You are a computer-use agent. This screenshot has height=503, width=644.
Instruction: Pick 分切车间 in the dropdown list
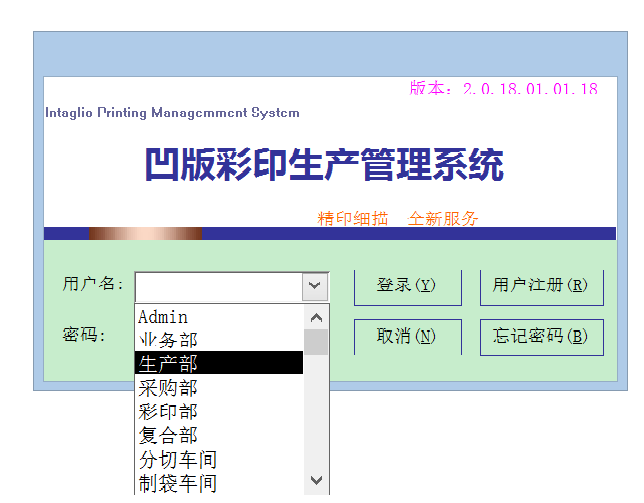pyautogui.click(x=219, y=459)
